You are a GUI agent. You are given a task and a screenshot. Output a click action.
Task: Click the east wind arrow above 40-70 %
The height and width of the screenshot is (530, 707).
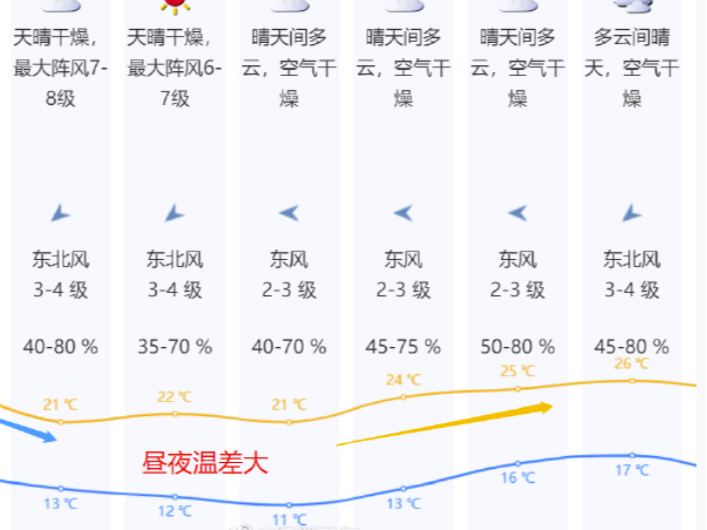(x=289, y=212)
